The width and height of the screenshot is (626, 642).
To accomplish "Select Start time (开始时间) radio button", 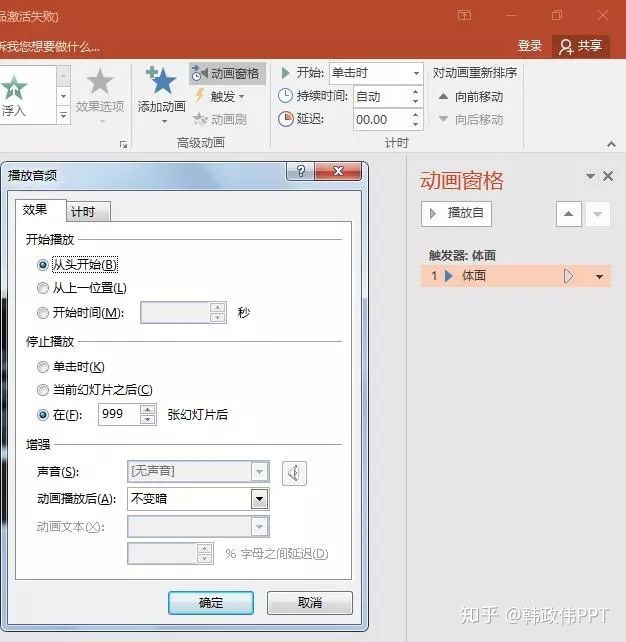I will click(43, 313).
